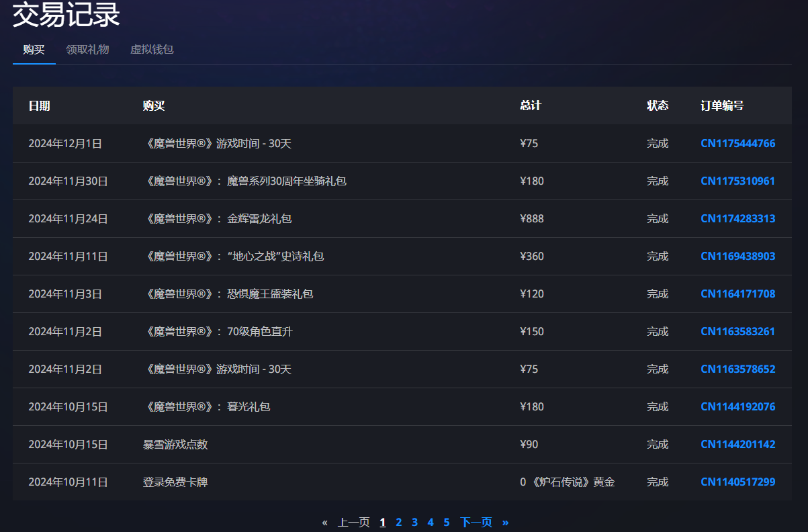Image resolution: width=808 pixels, height=532 pixels.
Task: View order CN1140517299
Action: tap(737, 482)
